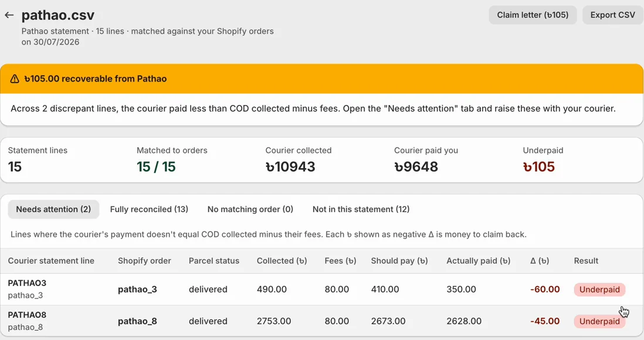Image resolution: width=644 pixels, height=340 pixels.
Task: Click the Statement lines value 15
Action: click(x=15, y=166)
